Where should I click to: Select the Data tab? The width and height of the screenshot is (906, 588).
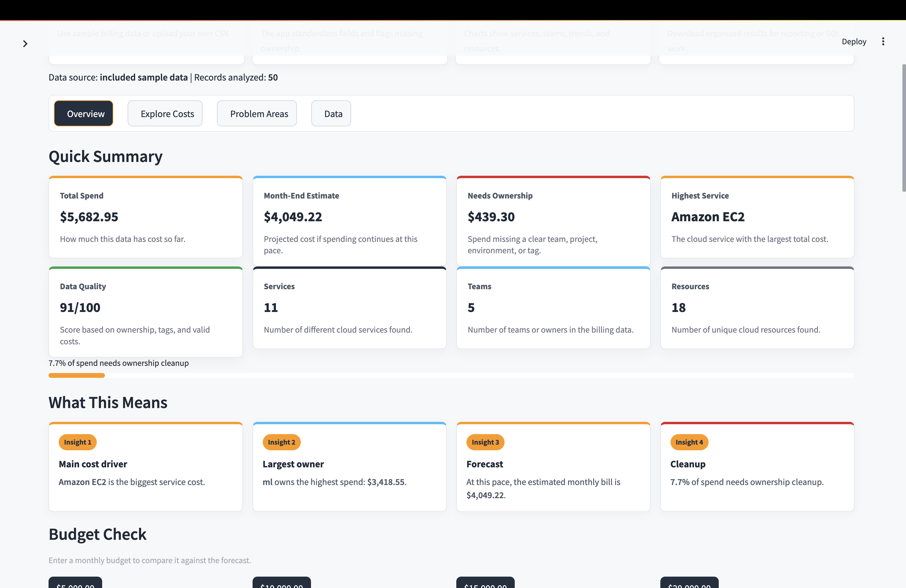coord(331,113)
